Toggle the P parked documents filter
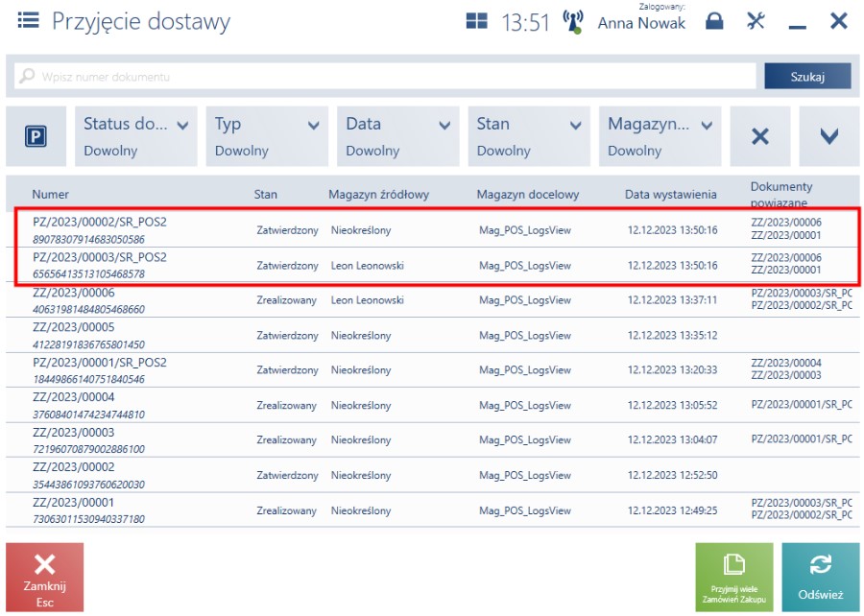 tap(36, 136)
